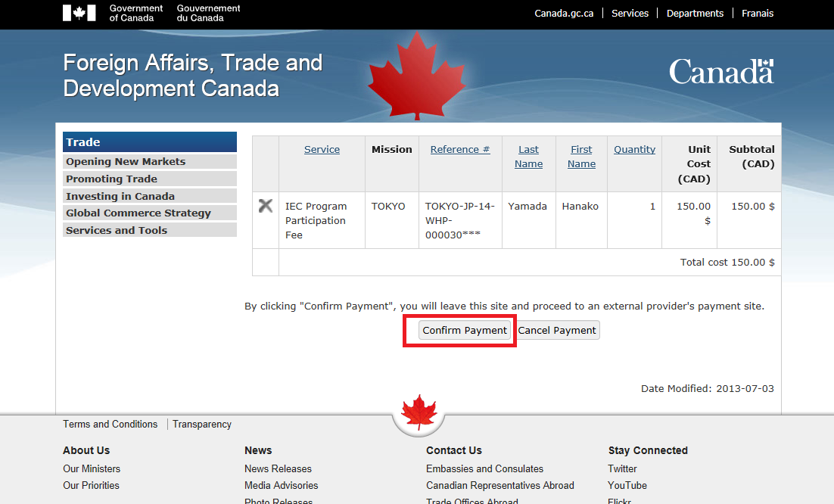Open Our Priorities link

pyautogui.click(x=91, y=485)
